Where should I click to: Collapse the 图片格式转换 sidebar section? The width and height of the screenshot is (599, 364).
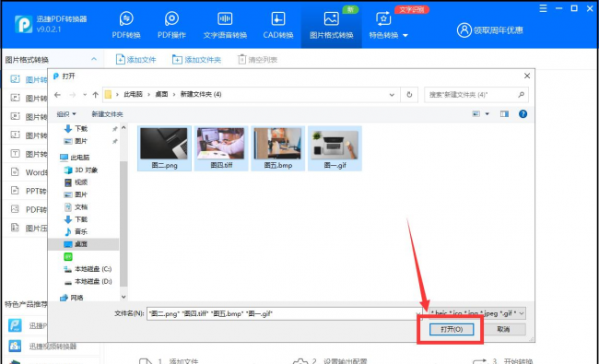[x=94, y=59]
